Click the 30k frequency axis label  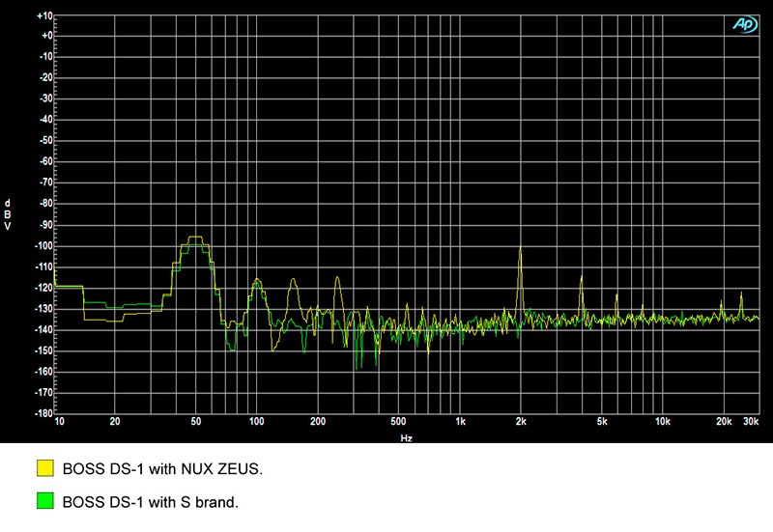pyautogui.click(x=751, y=422)
